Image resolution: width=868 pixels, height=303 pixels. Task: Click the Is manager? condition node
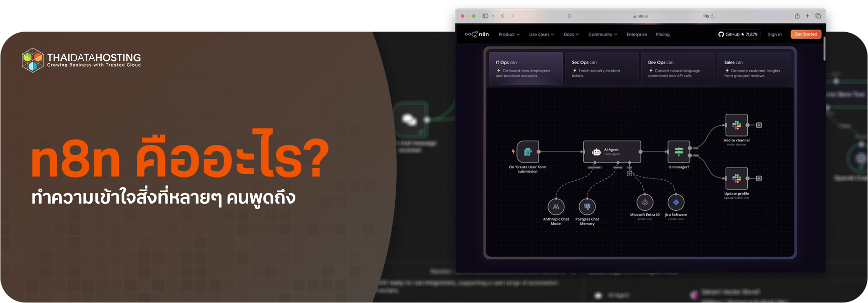[x=679, y=151]
